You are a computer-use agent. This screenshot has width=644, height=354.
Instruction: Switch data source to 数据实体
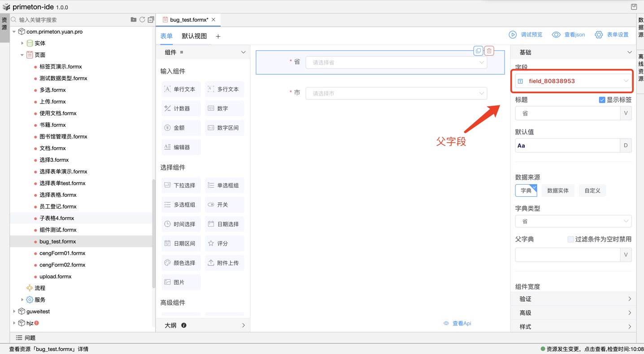pos(557,190)
